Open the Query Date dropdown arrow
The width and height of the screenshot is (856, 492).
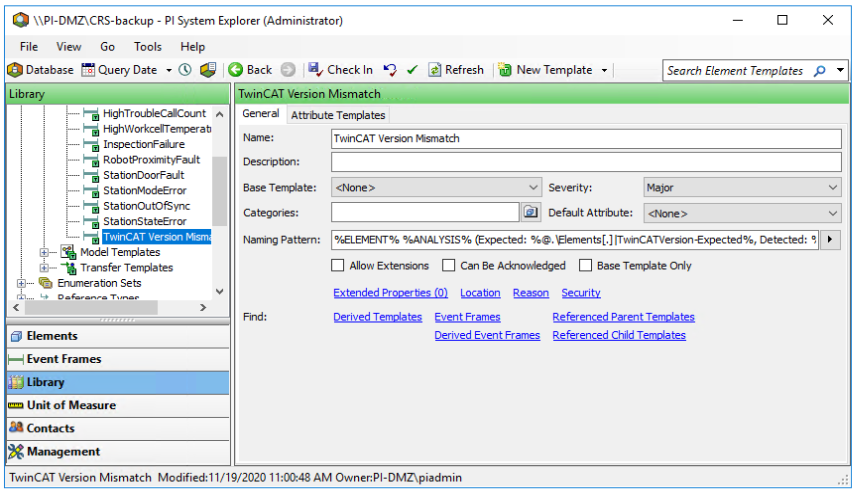click(x=169, y=70)
